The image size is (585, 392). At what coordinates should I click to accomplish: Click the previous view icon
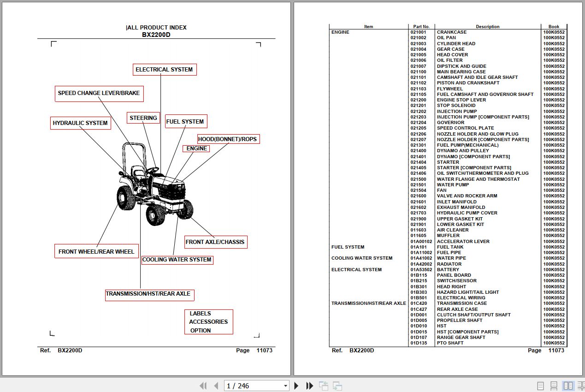(x=324, y=386)
